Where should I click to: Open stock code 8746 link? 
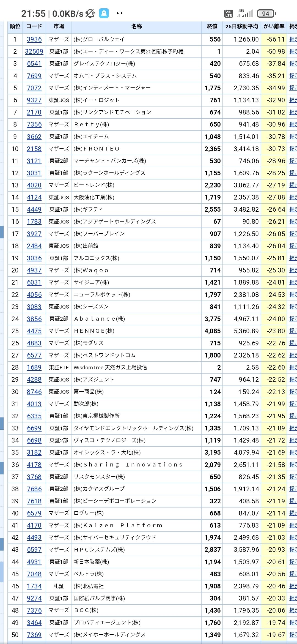34,392
